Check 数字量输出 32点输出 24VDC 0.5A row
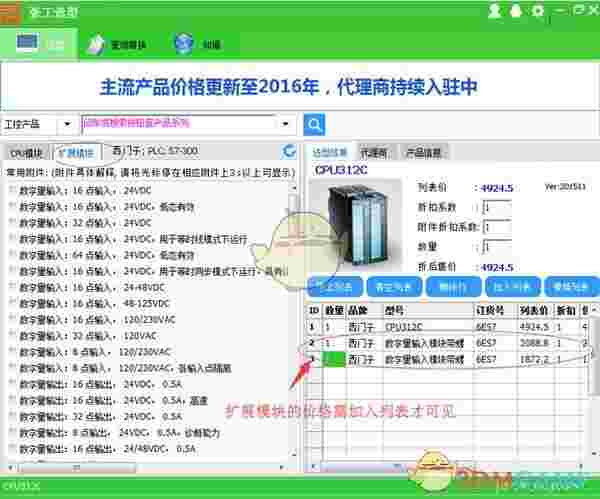 [13, 416]
